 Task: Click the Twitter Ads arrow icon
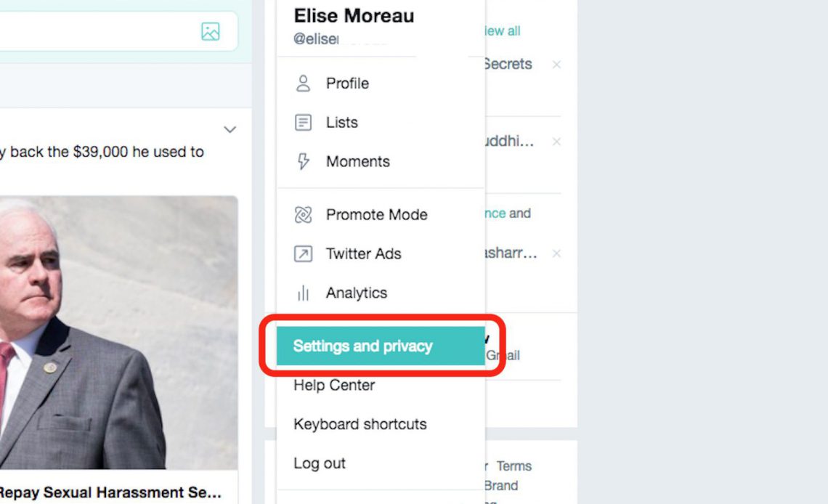click(303, 254)
